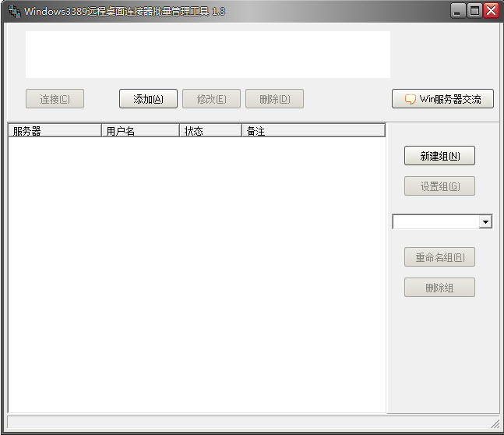504x435 pixels.
Task: Sort by 用户名 column header
Action: coord(140,131)
